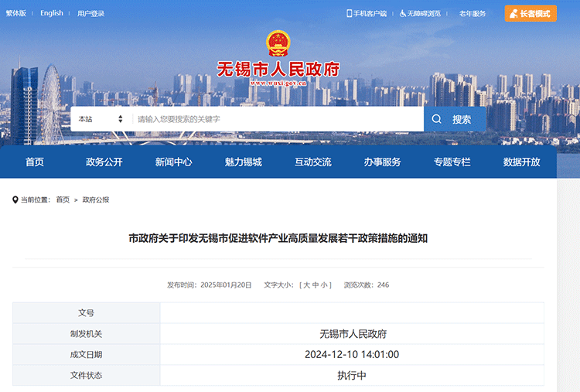Click the www.wuxi.gov.cn URL text

pos(278,84)
